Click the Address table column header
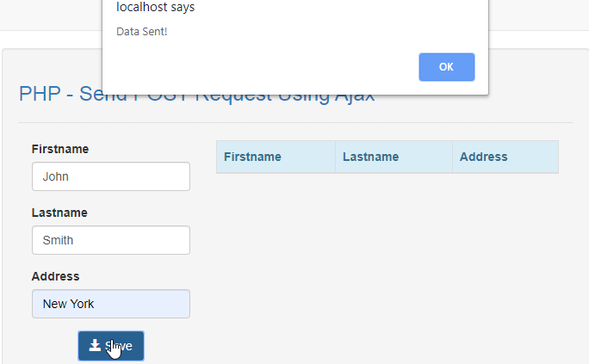The height and width of the screenshot is (364, 589). (x=484, y=157)
